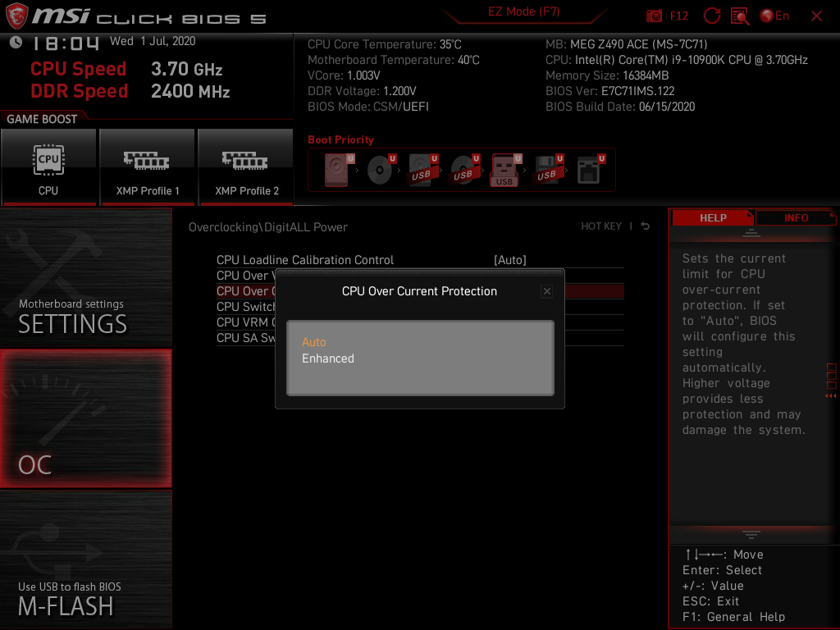Activate Game Boost with the CPU button
The image size is (840, 630).
tap(48, 167)
